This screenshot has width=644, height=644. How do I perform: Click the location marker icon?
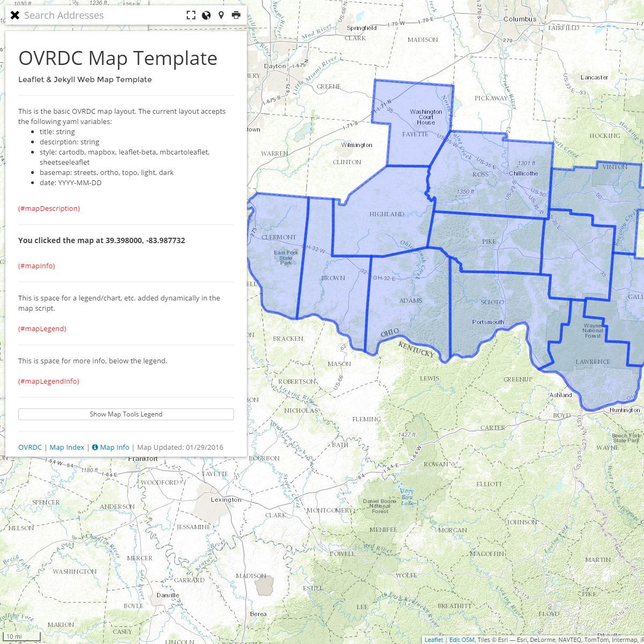point(221,15)
